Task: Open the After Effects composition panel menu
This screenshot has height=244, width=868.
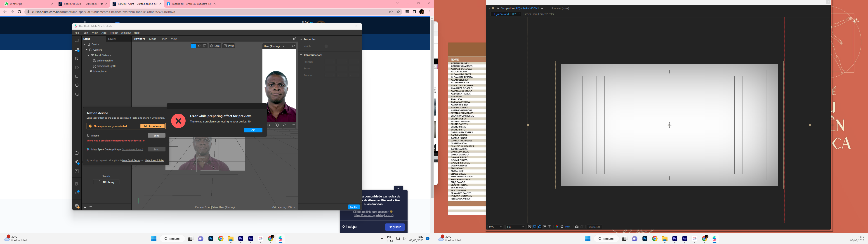Action: [542, 8]
